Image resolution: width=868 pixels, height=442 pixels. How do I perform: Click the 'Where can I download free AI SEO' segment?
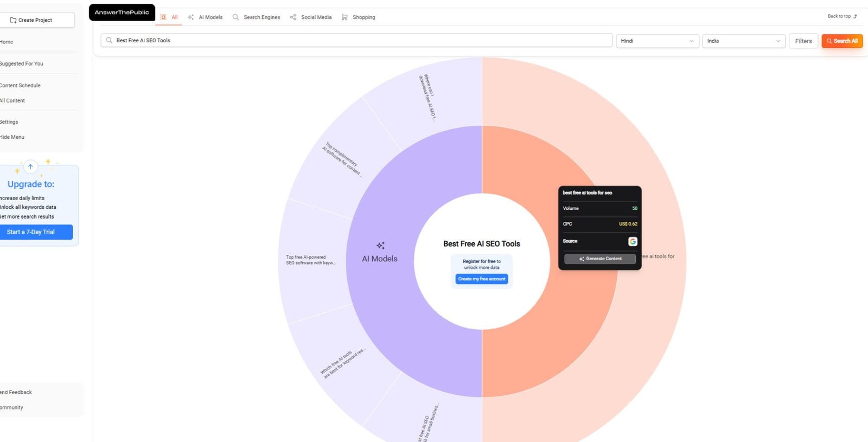427,98
